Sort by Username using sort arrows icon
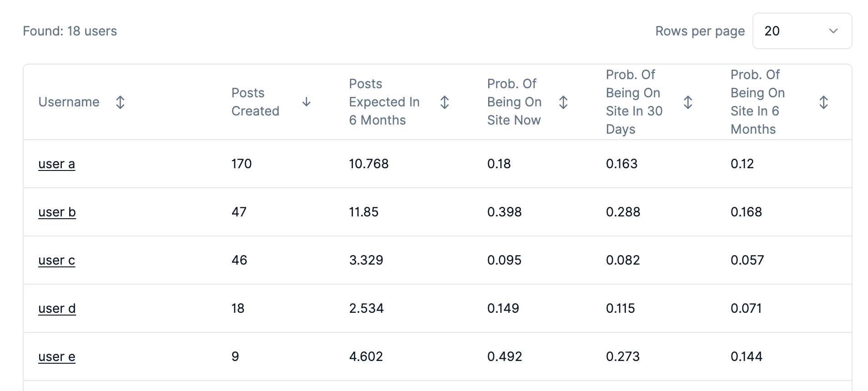 coord(120,102)
